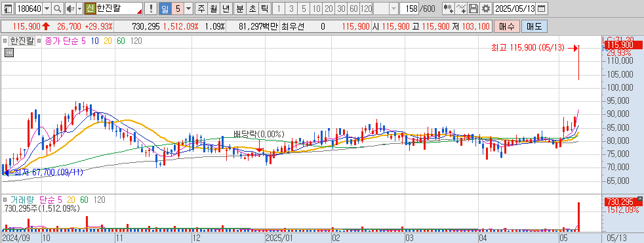This screenshot has height=243, width=644.
Task: Click the red 115,900 price axis tag
Action: pos(623,45)
